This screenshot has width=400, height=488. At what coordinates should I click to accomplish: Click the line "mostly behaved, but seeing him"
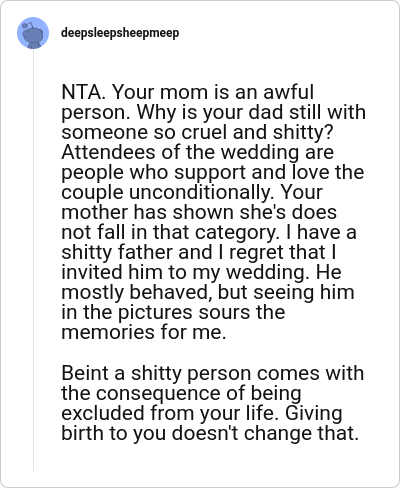point(208,292)
